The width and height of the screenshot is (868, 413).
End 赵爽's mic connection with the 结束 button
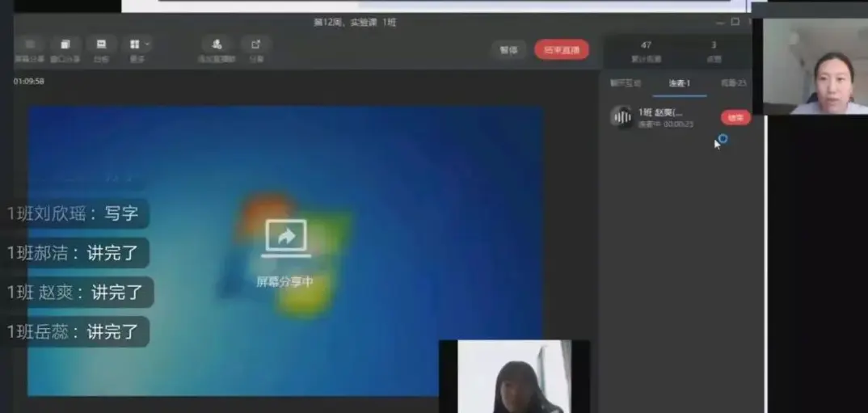(x=735, y=117)
